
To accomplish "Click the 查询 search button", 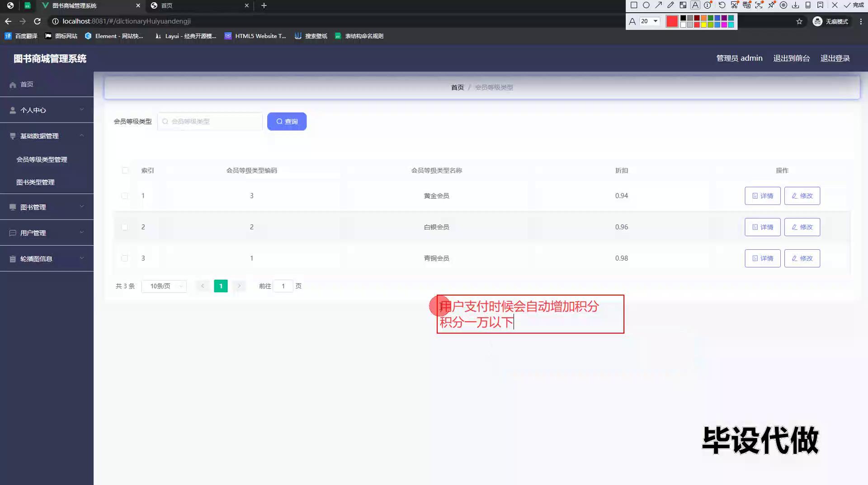I will tap(287, 122).
